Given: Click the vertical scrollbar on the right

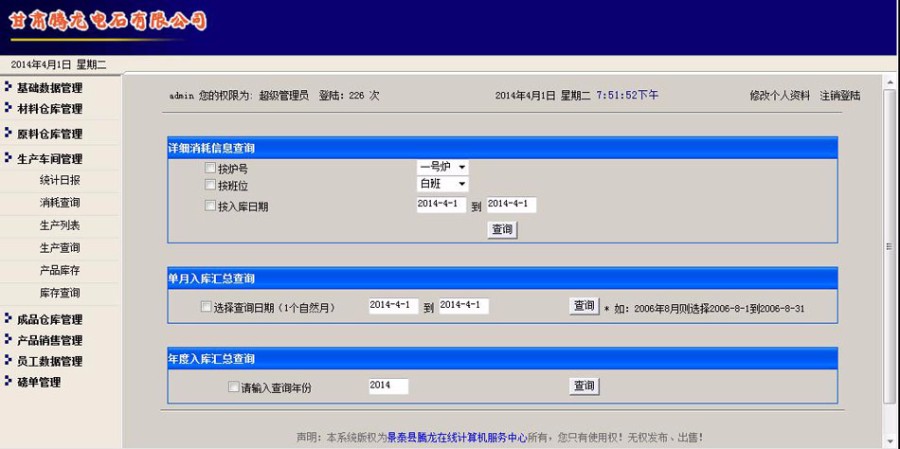Looking at the screenshot, I should click(x=889, y=247).
